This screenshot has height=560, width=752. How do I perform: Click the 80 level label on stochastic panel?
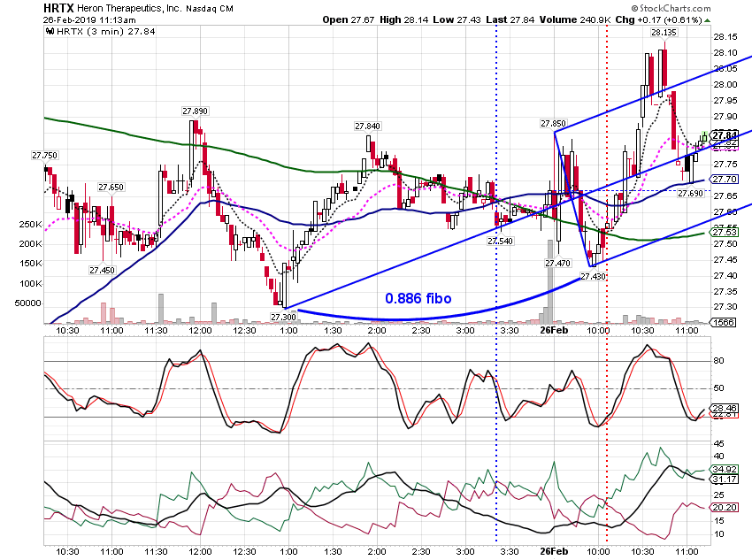pos(718,361)
